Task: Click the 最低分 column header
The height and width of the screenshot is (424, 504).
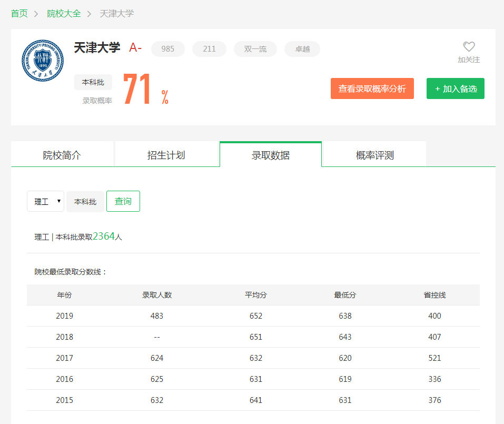Action: click(x=345, y=295)
